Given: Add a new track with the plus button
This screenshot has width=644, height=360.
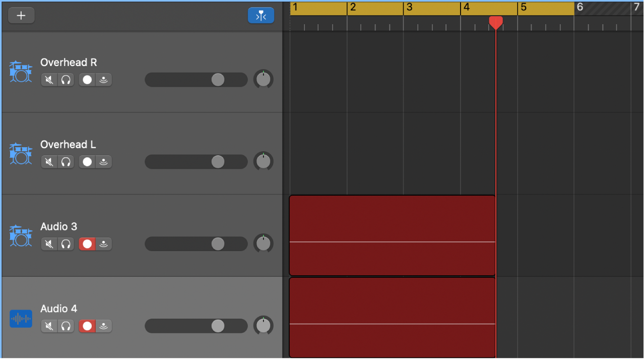Looking at the screenshot, I should click(21, 15).
